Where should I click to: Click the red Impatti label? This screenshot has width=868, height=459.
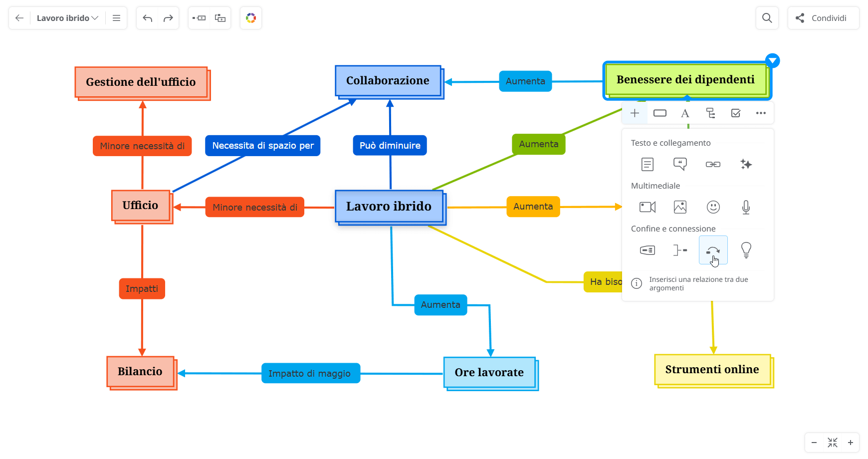(142, 289)
